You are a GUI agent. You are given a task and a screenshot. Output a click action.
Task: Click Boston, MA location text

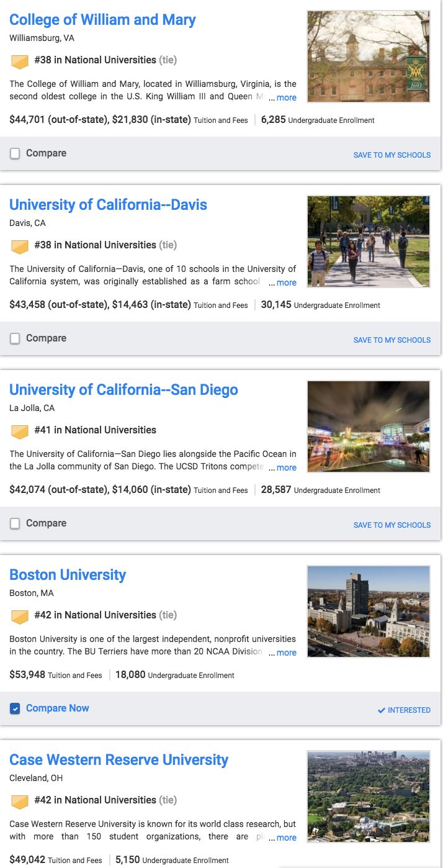point(32,593)
